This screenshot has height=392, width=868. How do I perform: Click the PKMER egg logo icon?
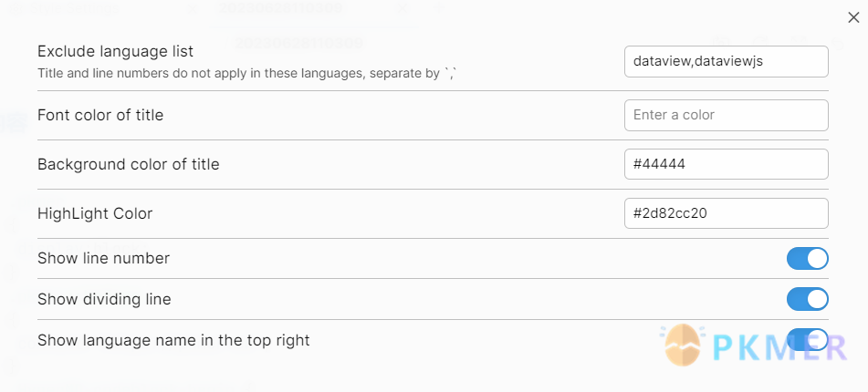click(683, 345)
